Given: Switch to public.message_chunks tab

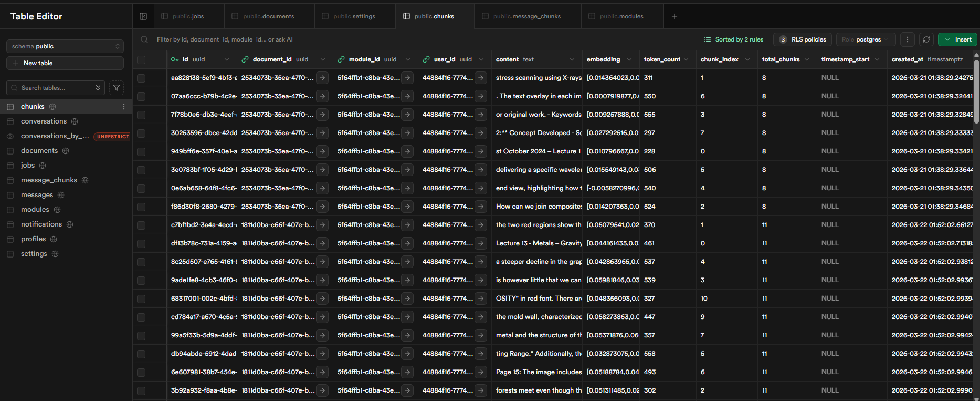Looking at the screenshot, I should (x=527, y=16).
